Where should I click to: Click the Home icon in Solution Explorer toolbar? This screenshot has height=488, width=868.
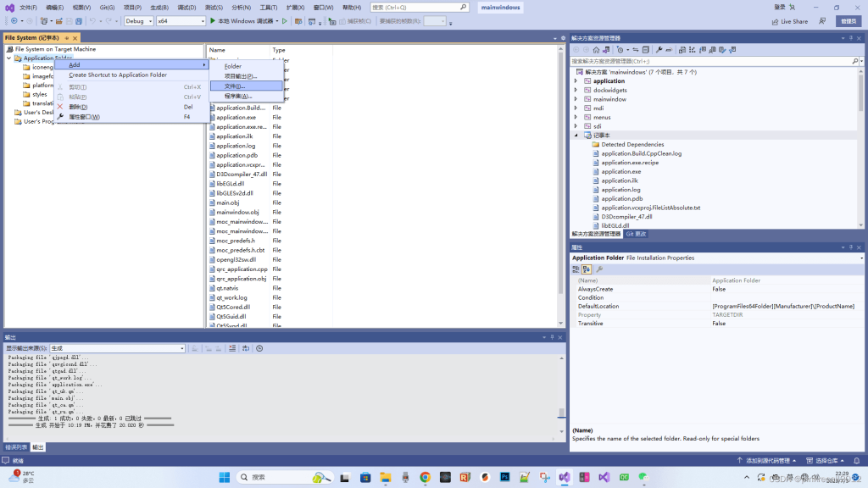[596, 50]
